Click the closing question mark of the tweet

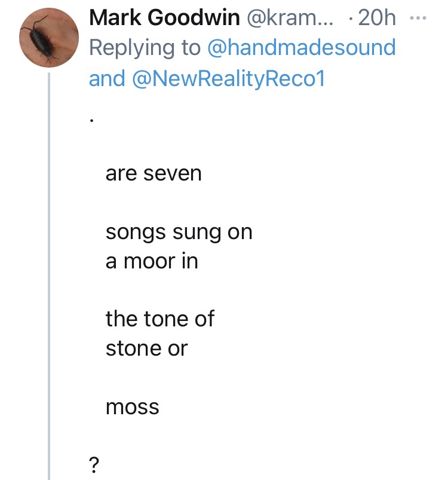(x=93, y=464)
